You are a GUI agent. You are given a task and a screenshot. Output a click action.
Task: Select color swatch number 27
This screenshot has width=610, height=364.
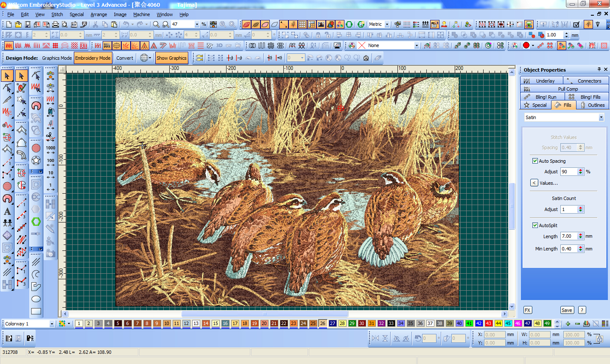[x=333, y=323]
